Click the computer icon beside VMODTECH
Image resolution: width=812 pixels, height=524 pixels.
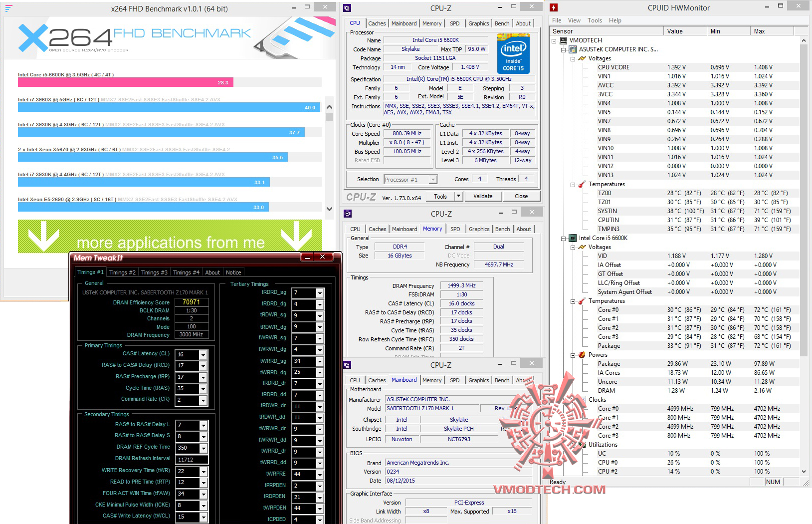pyautogui.click(x=563, y=40)
